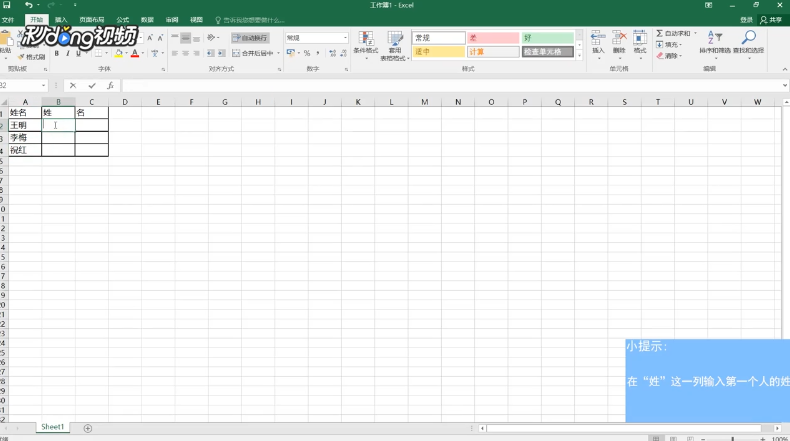Click the 格式刷 Format Painter button
Screen dimensions: 790x441
tap(32, 57)
